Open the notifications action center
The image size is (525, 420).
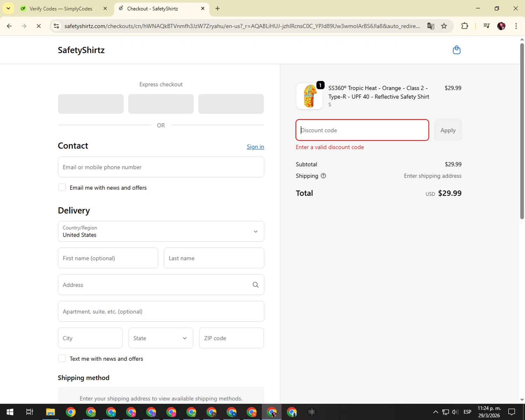(x=512, y=412)
